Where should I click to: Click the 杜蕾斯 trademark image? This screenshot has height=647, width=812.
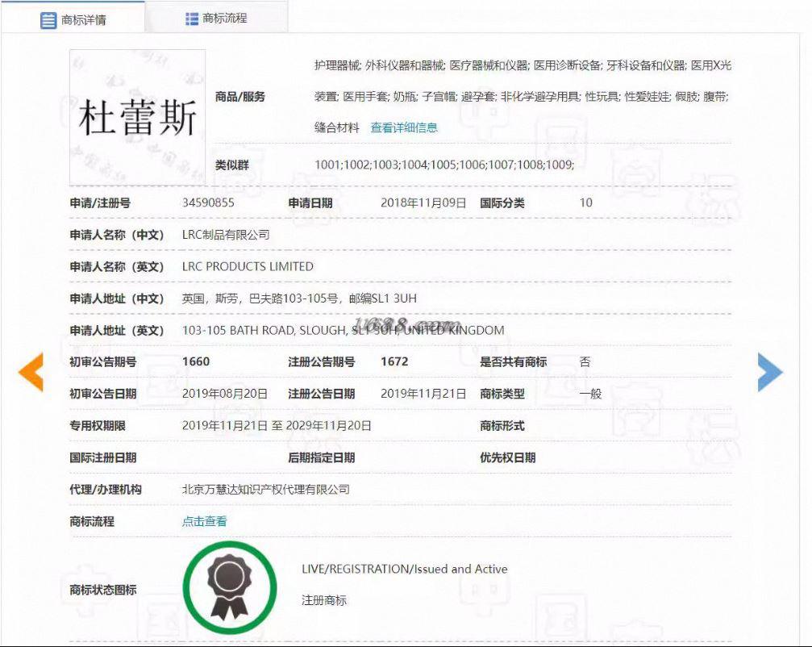coord(137,117)
